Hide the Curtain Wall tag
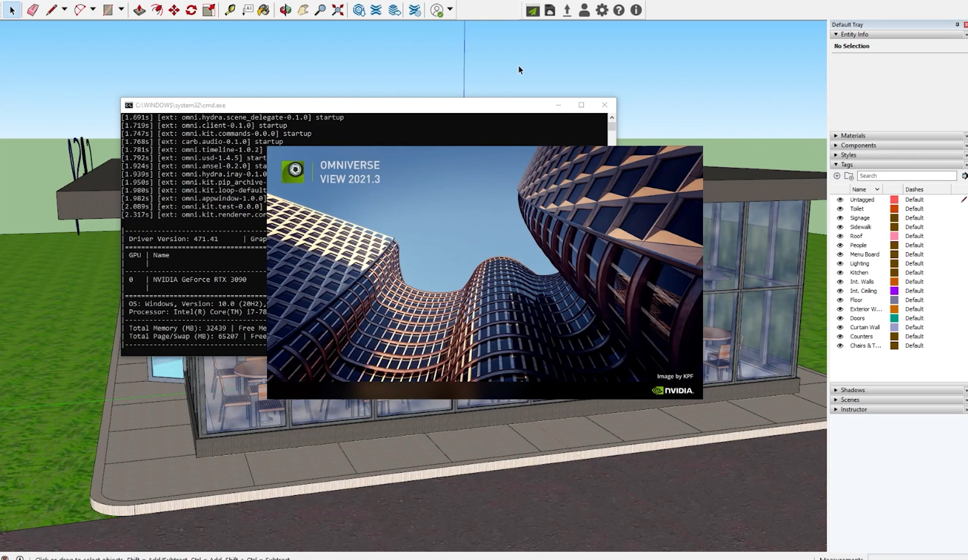Screen dimensions: 968x560 (x=840, y=327)
